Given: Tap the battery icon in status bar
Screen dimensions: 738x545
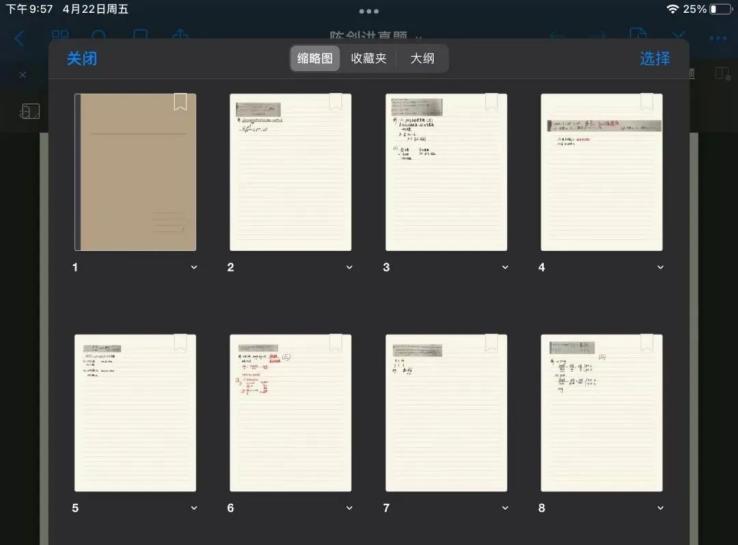Looking at the screenshot, I should pyautogui.click(x=720, y=9).
